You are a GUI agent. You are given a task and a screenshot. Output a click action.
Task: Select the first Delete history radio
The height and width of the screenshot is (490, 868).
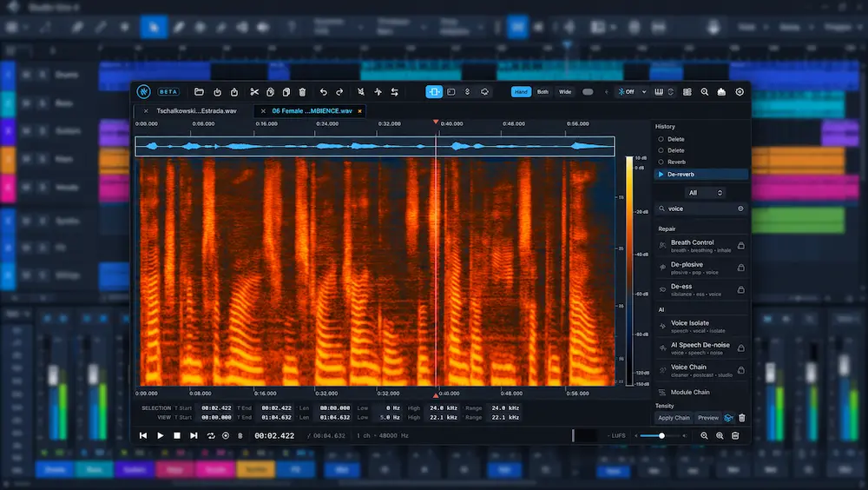pyautogui.click(x=661, y=139)
